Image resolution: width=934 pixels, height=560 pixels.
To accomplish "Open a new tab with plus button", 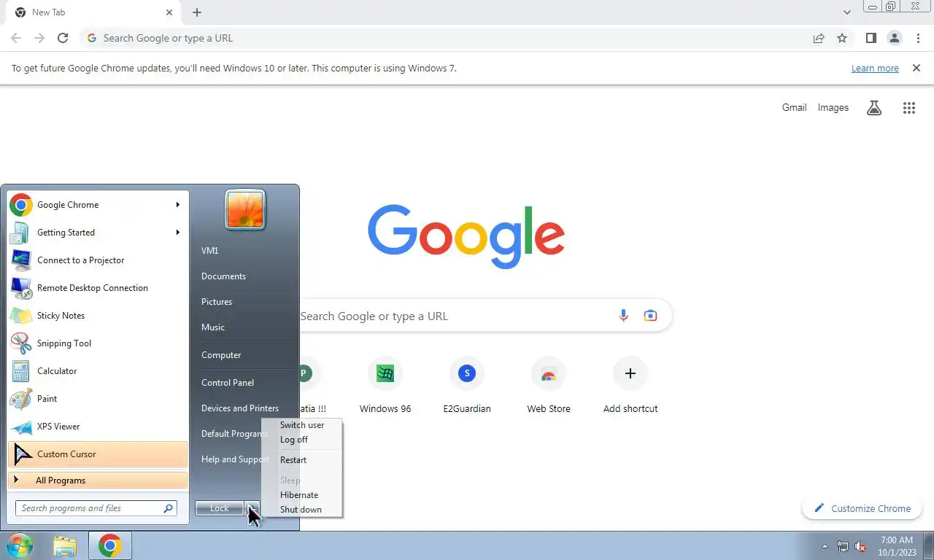I will point(197,12).
